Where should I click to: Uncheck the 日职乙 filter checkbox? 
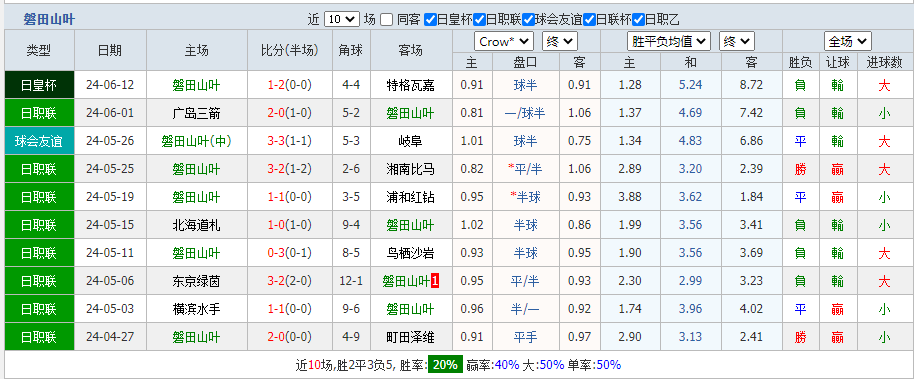(638, 20)
